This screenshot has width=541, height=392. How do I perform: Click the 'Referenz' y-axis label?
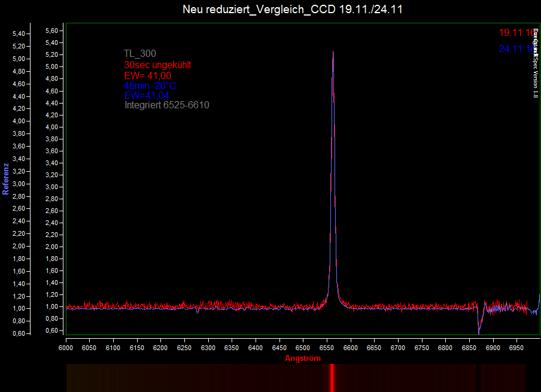tap(6, 179)
